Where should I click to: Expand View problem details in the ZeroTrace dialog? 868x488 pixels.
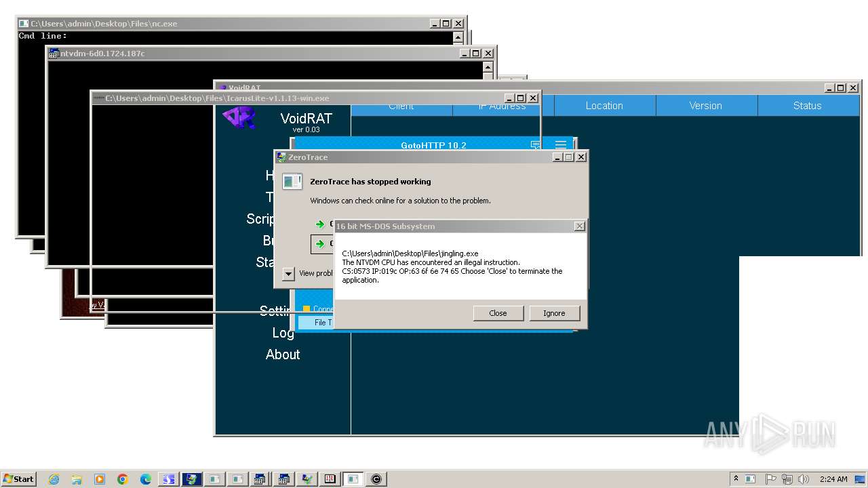(288, 273)
